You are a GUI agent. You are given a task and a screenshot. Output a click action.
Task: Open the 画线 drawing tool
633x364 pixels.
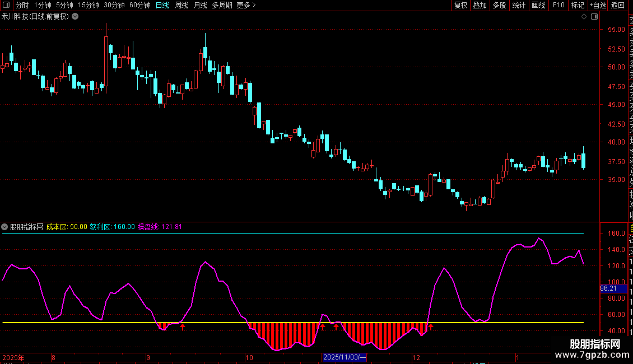[x=538, y=6]
